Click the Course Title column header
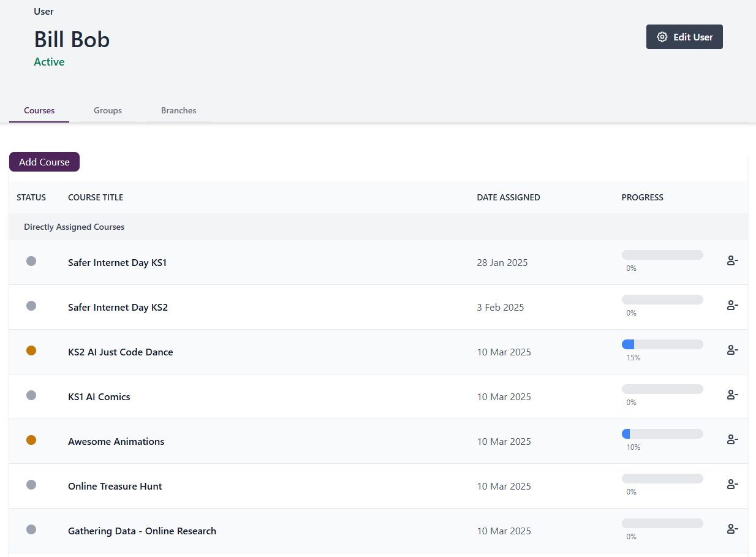This screenshot has width=756, height=557. point(96,197)
